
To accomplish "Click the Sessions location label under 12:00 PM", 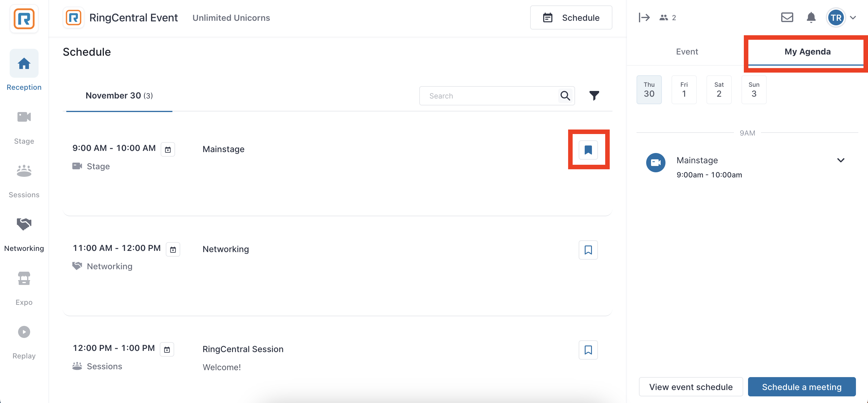I will [x=105, y=366].
